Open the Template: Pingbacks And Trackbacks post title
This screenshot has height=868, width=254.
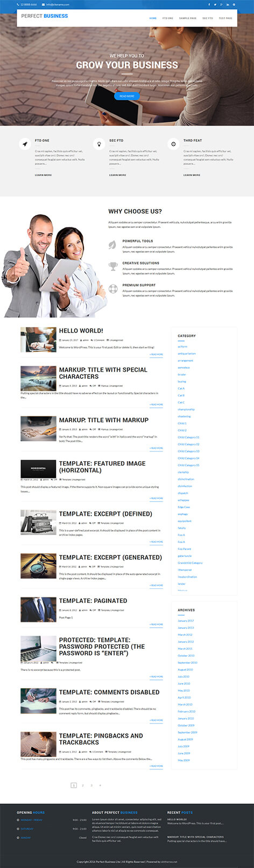tap(101, 739)
